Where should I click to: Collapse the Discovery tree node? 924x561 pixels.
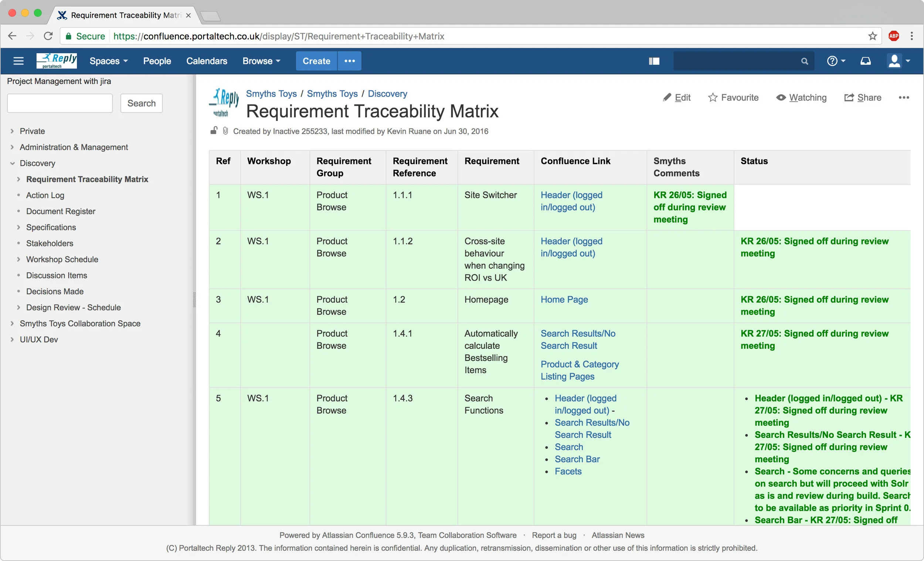click(x=12, y=163)
